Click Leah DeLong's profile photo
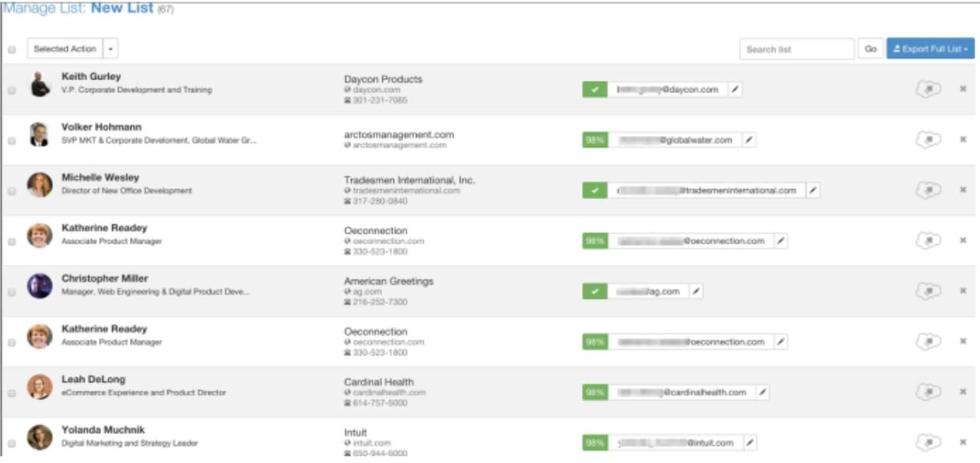The image size is (980, 463). (x=40, y=387)
